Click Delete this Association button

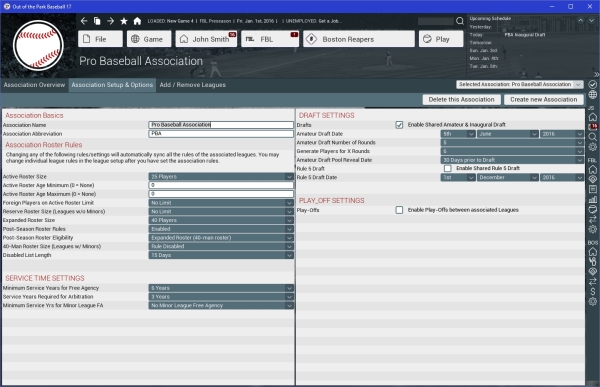[x=461, y=100]
